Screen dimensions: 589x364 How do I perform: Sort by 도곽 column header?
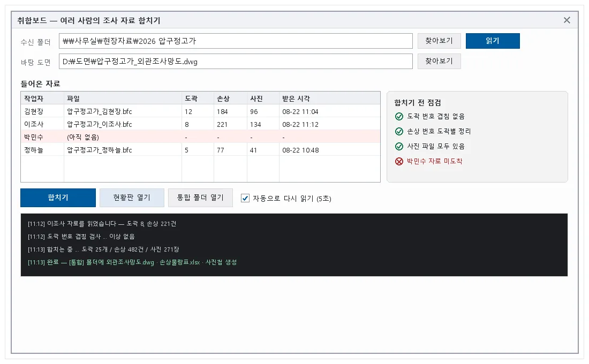tap(198, 98)
